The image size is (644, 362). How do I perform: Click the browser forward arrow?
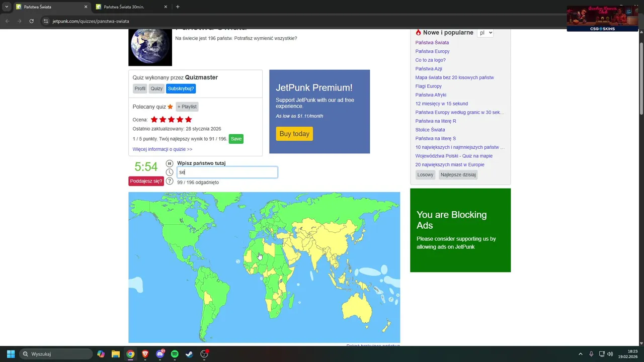(19, 21)
